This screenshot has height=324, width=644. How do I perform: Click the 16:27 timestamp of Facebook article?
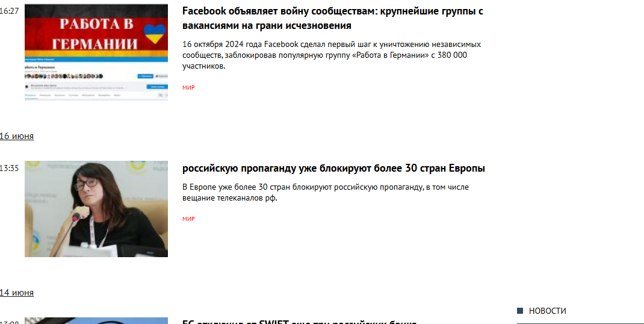coord(9,11)
